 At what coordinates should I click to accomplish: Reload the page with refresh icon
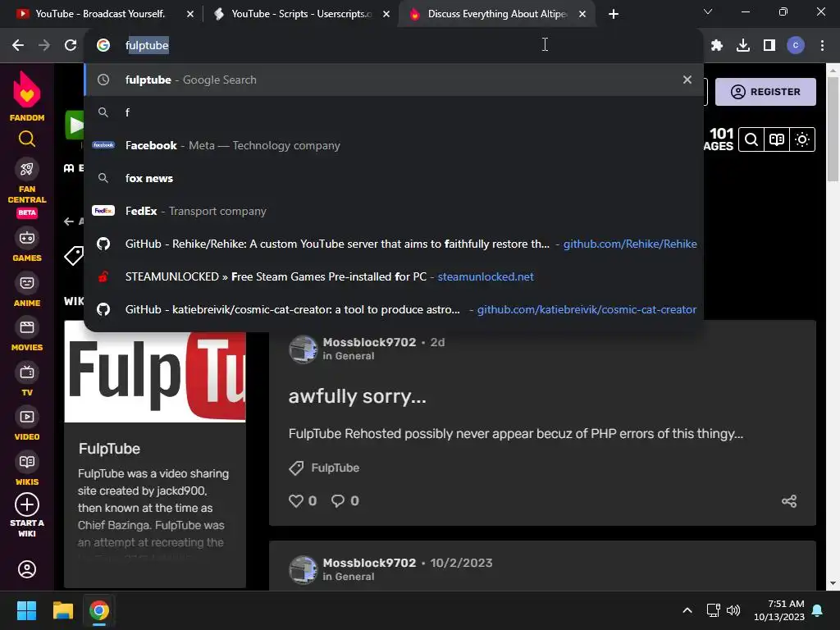(x=71, y=45)
